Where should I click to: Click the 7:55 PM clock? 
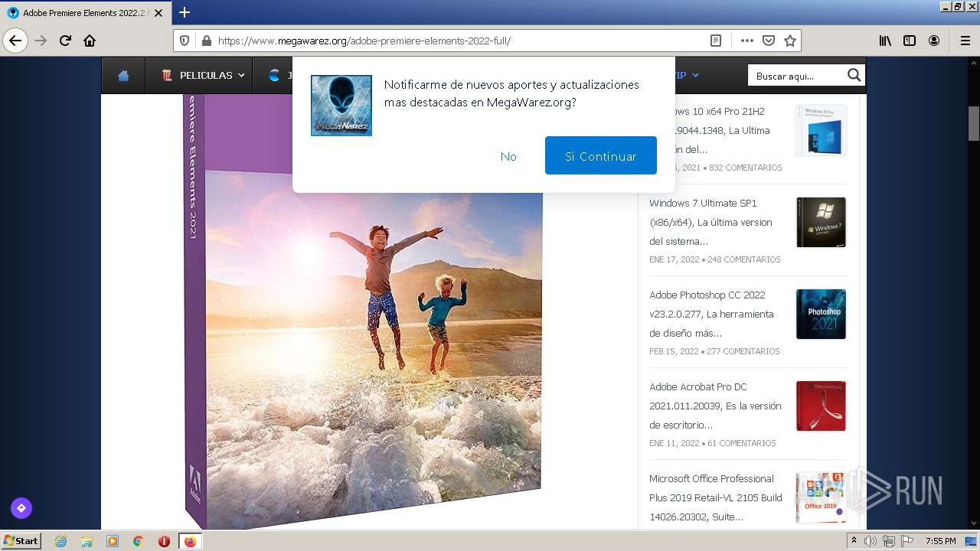pyautogui.click(x=940, y=541)
